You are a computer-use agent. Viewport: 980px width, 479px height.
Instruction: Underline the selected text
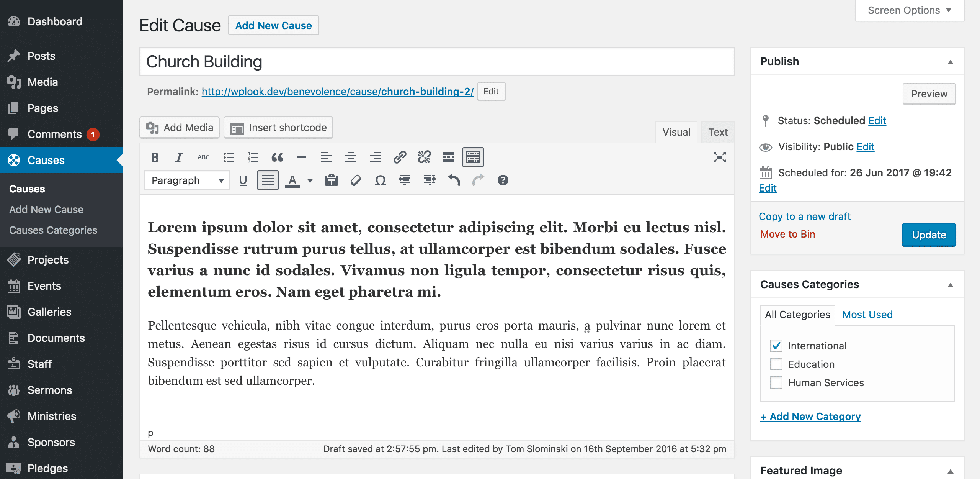click(243, 180)
